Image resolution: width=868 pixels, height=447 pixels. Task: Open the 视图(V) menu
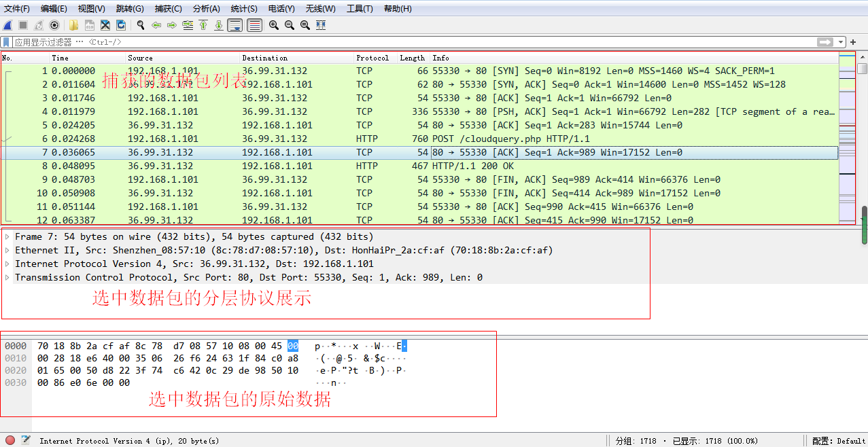coord(91,9)
